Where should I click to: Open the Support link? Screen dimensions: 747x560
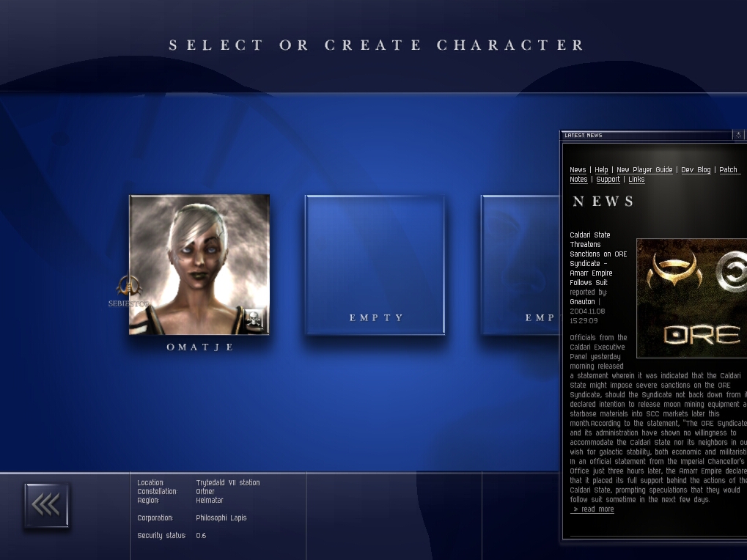point(608,180)
